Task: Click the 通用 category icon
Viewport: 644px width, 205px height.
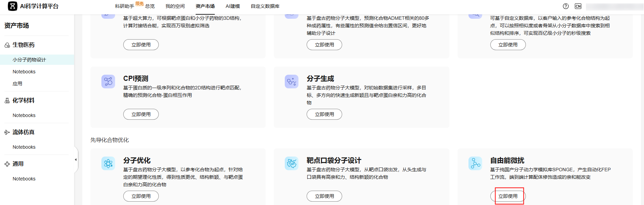Action: (x=7, y=164)
